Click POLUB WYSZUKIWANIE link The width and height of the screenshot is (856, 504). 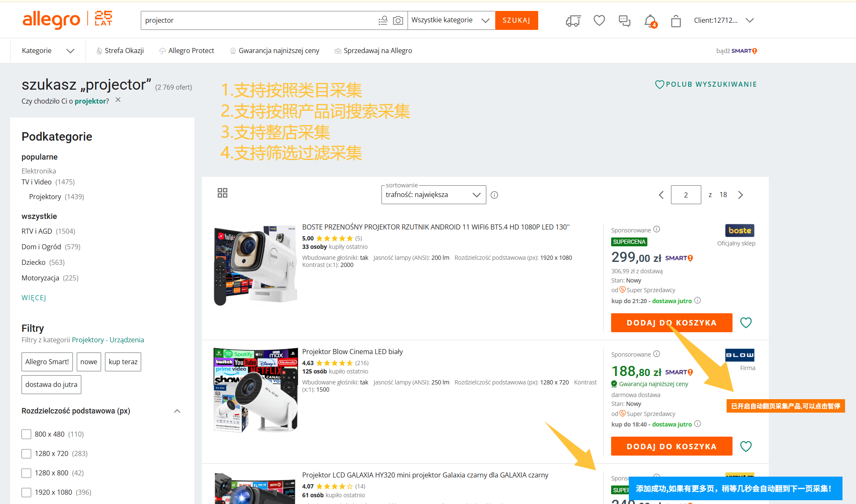[x=706, y=84]
